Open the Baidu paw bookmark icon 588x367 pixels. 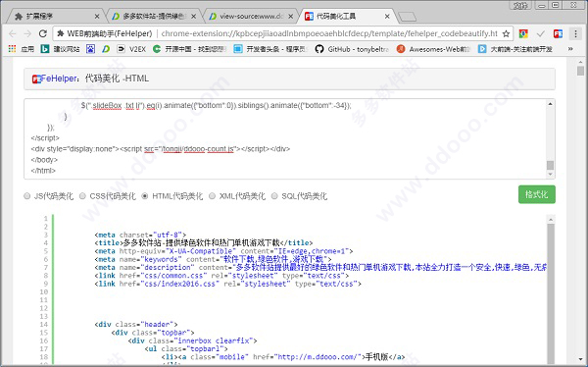[x=90, y=49]
